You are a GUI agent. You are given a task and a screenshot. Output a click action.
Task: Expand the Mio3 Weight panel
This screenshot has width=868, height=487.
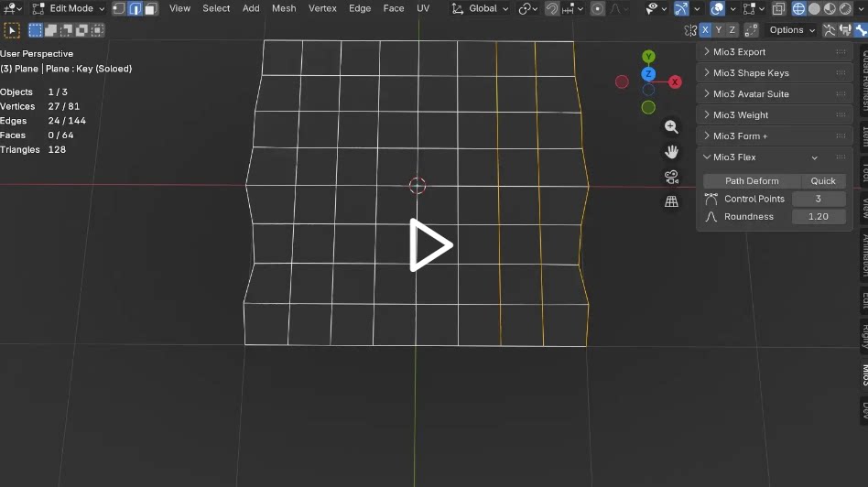[x=774, y=115]
